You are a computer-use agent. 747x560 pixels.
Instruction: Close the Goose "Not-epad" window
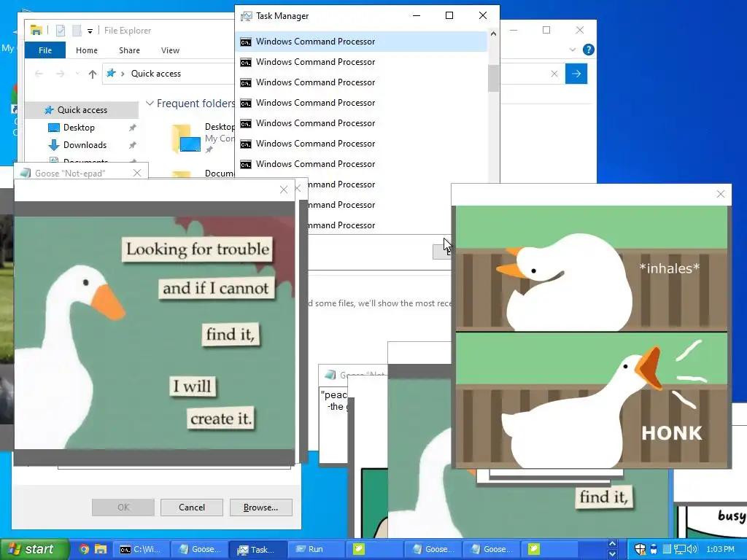137,173
